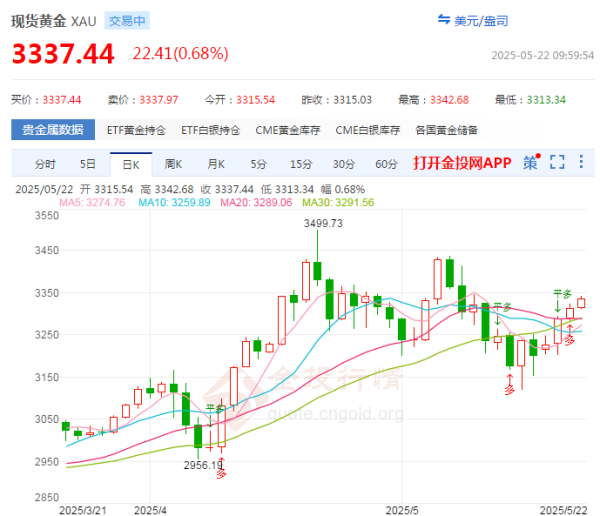Click the latest 2025/5/22 candlestick
Screen dimensions: 600x516
point(581,303)
